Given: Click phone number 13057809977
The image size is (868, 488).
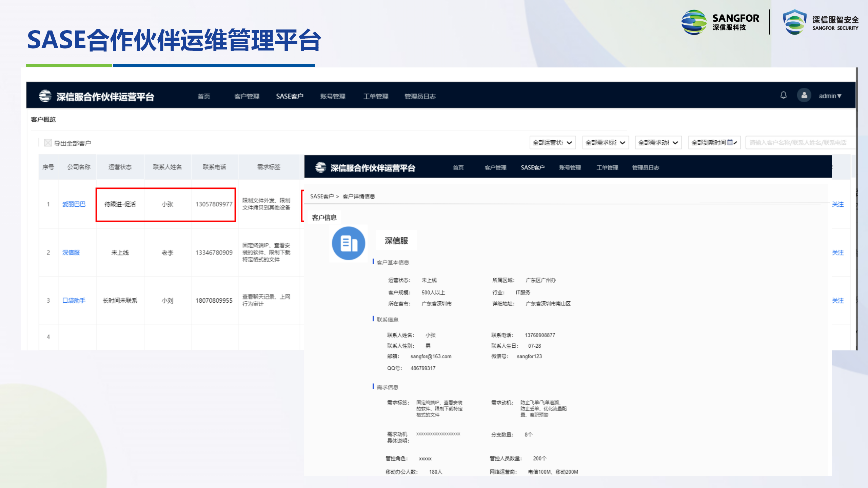Looking at the screenshot, I should [214, 204].
